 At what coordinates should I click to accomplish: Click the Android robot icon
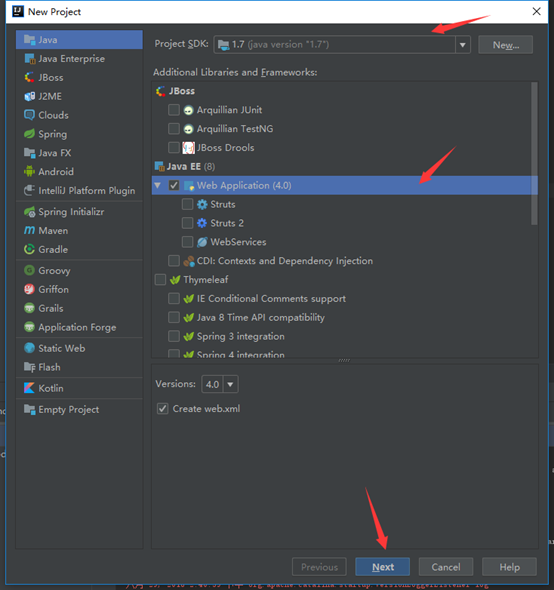pyautogui.click(x=29, y=172)
